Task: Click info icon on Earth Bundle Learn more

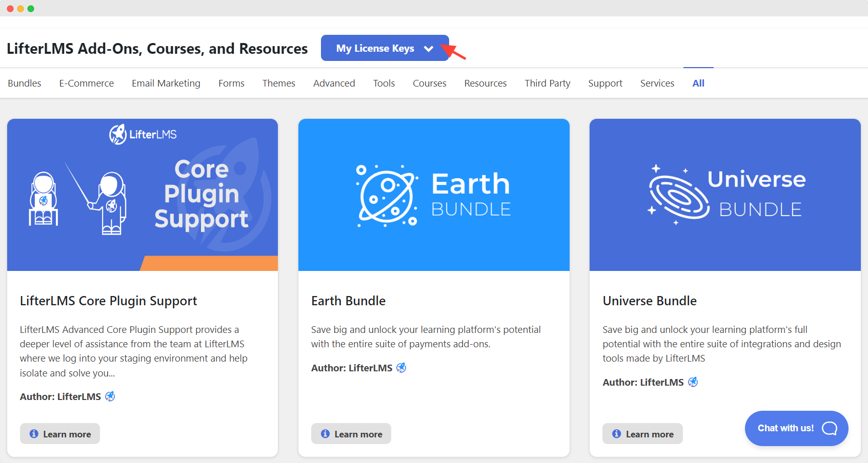Action: coord(325,434)
